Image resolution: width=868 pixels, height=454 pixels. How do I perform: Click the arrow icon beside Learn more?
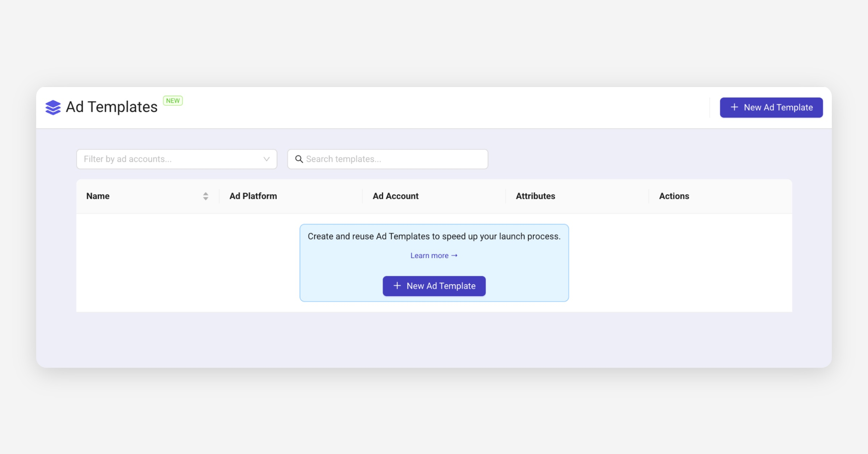coord(455,256)
